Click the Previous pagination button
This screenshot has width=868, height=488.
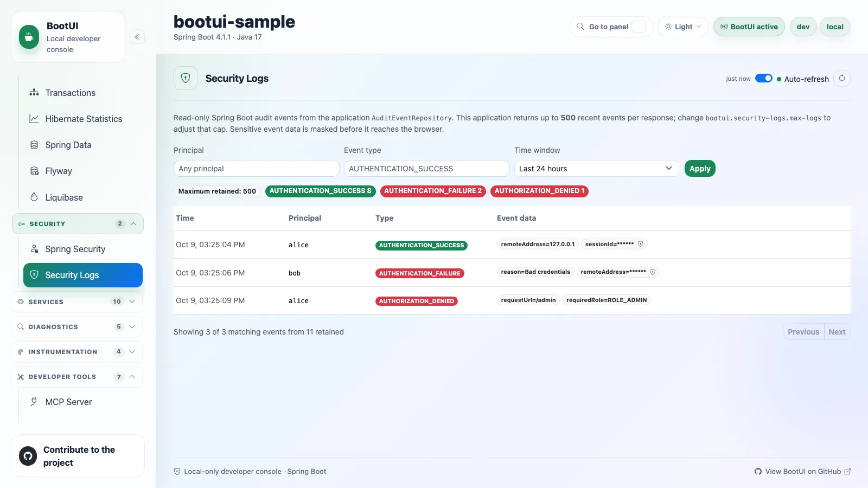pos(803,332)
